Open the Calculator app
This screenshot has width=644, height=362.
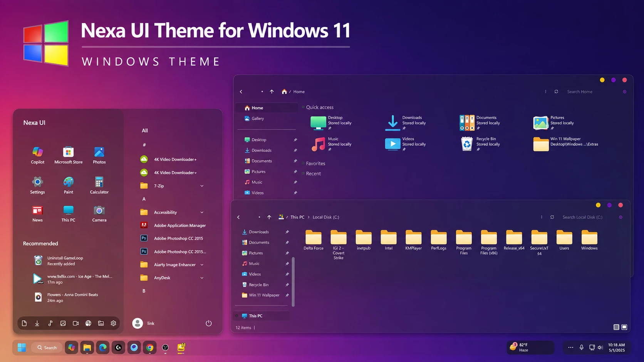click(x=99, y=185)
